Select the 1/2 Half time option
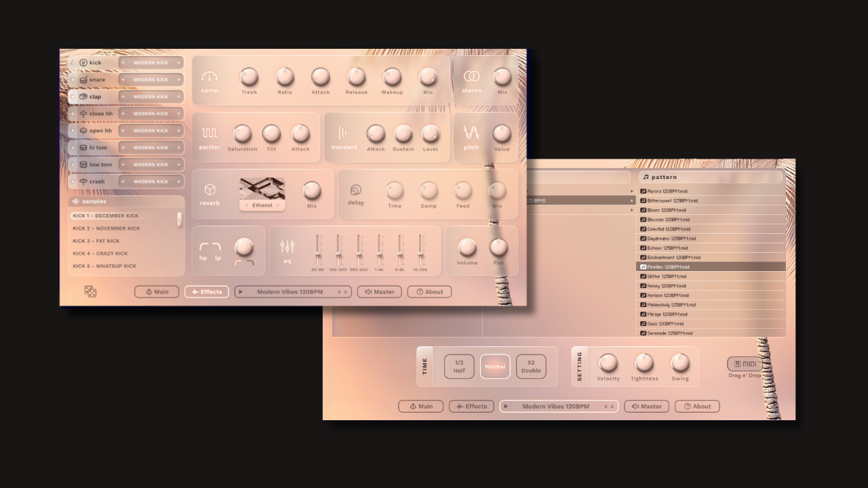The image size is (868, 488). point(459,367)
